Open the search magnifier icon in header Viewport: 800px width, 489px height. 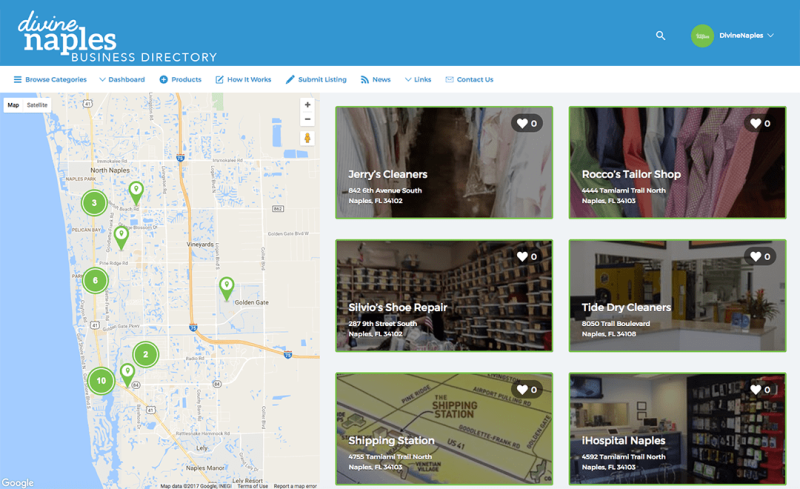(660, 36)
